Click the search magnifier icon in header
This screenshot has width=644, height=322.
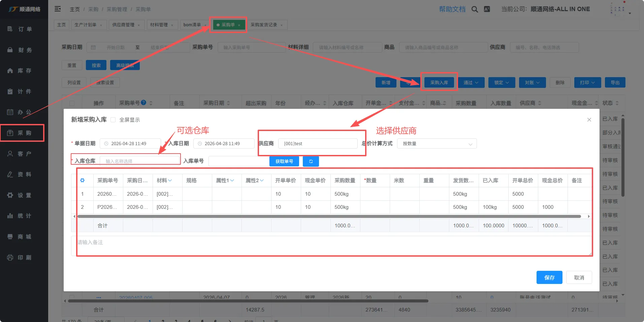tap(475, 9)
